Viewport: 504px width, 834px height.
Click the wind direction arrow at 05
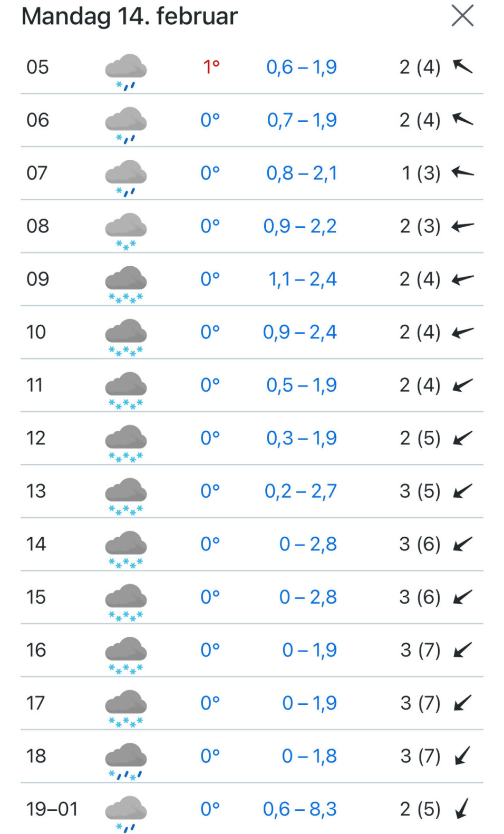(x=462, y=66)
